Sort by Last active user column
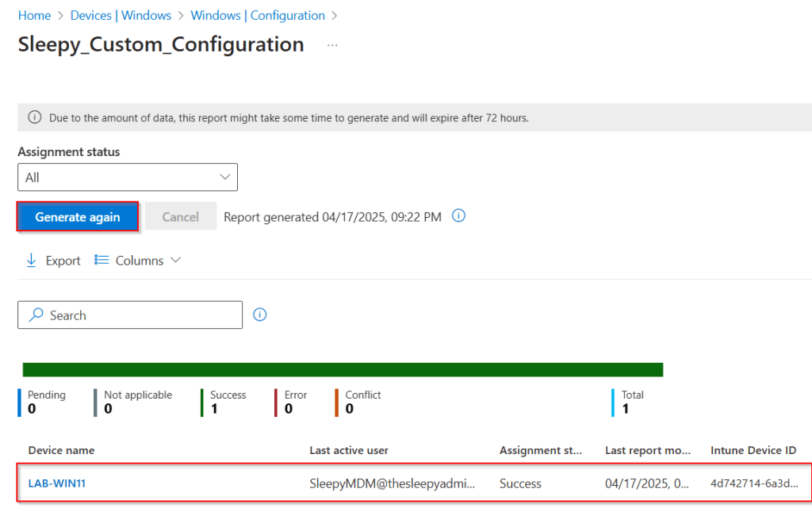The image size is (812, 523). [349, 450]
